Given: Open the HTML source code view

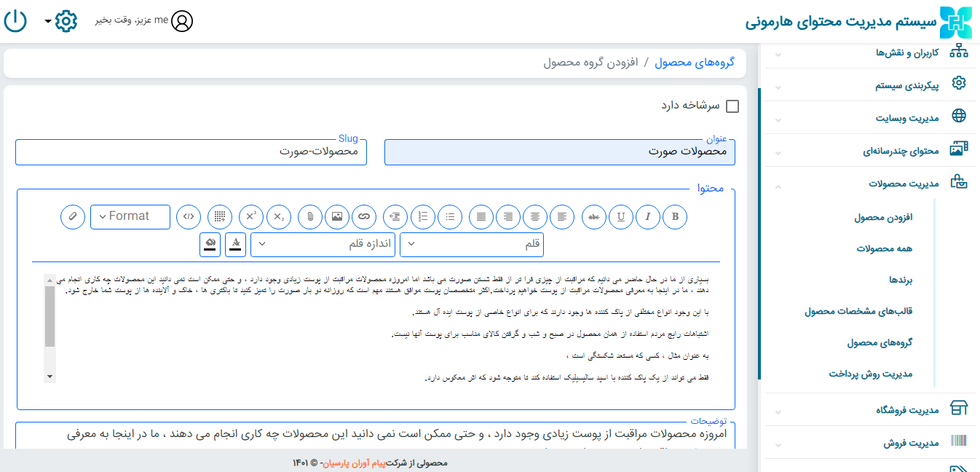Looking at the screenshot, I should [189, 216].
